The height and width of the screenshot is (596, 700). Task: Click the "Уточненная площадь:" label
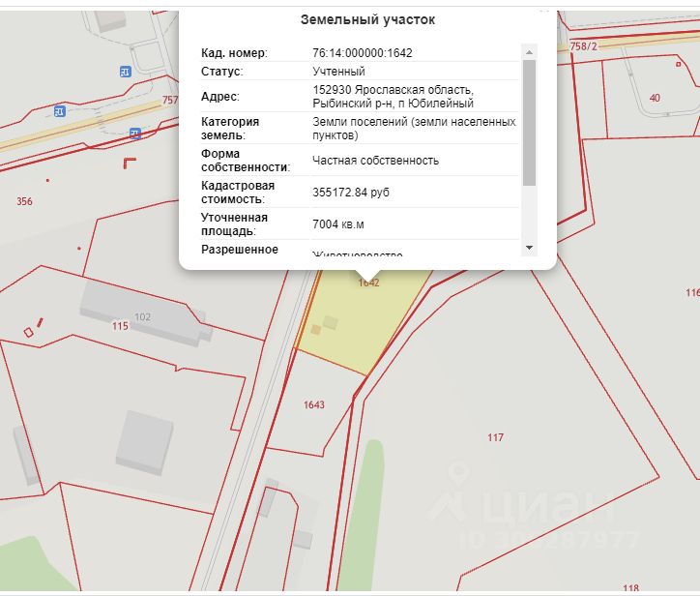point(234,224)
